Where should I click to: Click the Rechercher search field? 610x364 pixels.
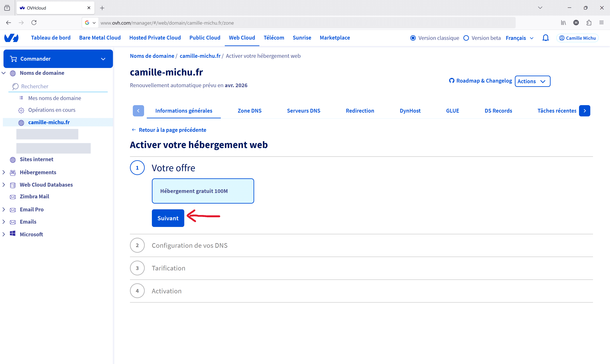click(59, 86)
